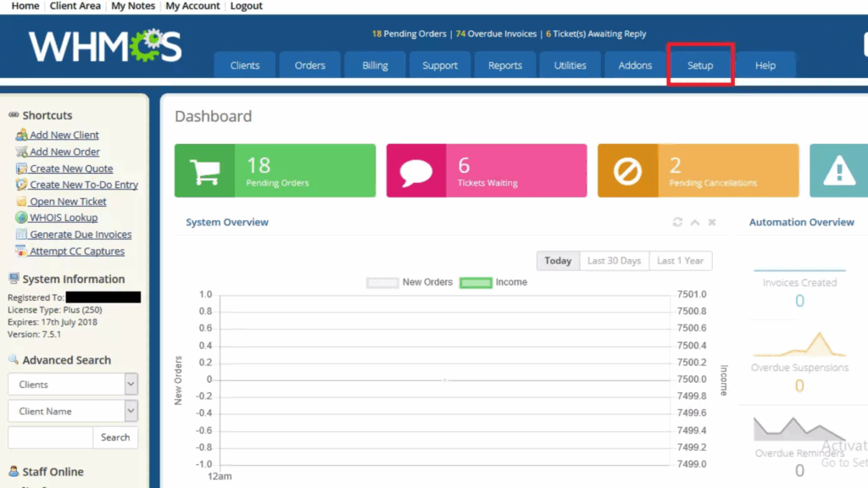Click the WHOIS Lookup shortcut link
The width and height of the screenshot is (868, 488).
(64, 218)
